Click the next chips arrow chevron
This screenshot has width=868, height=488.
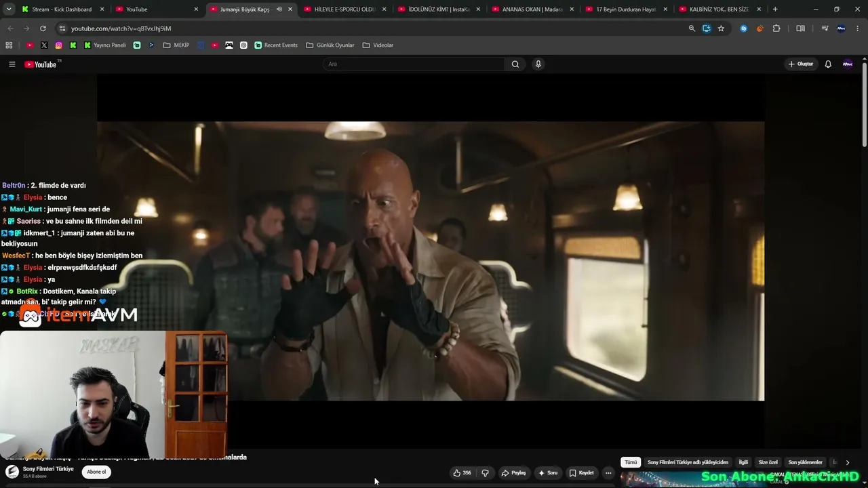[847, 462]
